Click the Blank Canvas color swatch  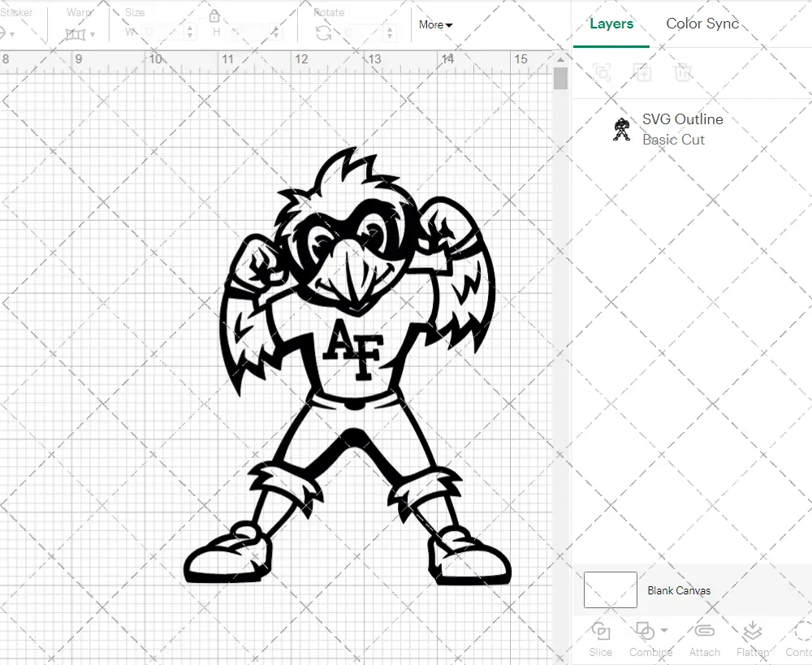click(x=609, y=590)
